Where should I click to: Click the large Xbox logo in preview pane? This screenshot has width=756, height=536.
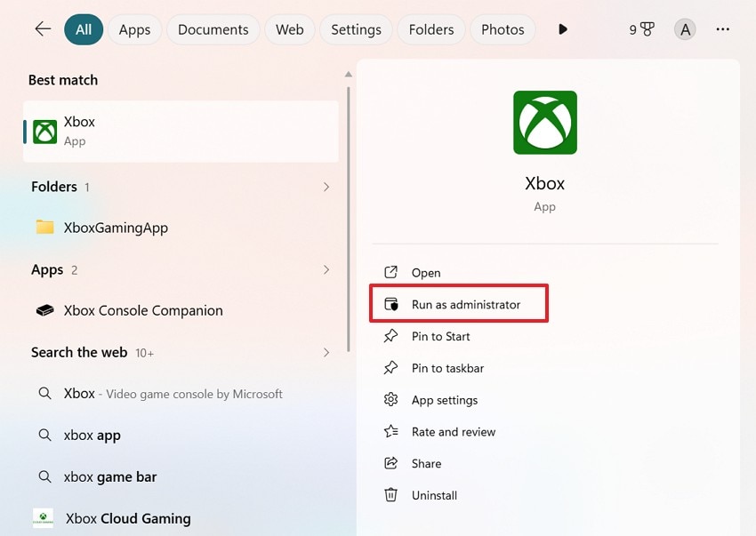pyautogui.click(x=545, y=123)
